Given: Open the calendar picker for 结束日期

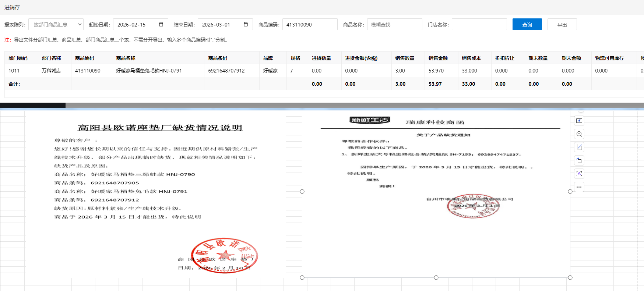Looking at the screenshot, I should (x=246, y=25).
